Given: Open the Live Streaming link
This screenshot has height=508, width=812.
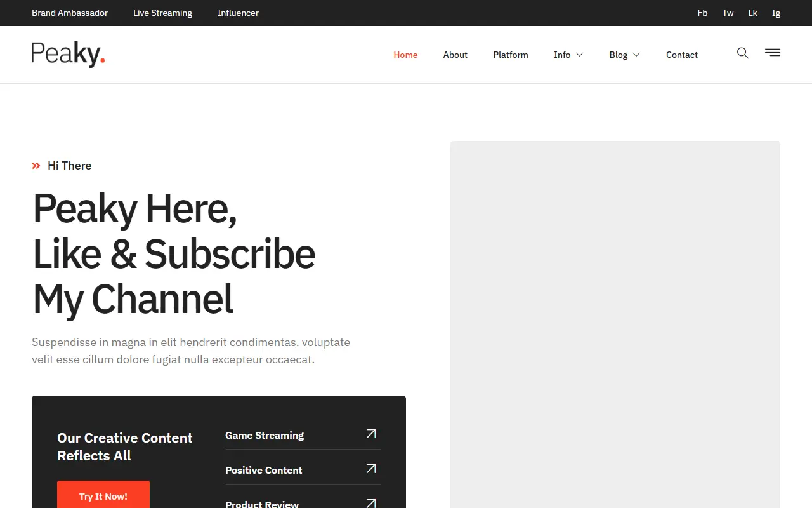Looking at the screenshot, I should (162, 13).
